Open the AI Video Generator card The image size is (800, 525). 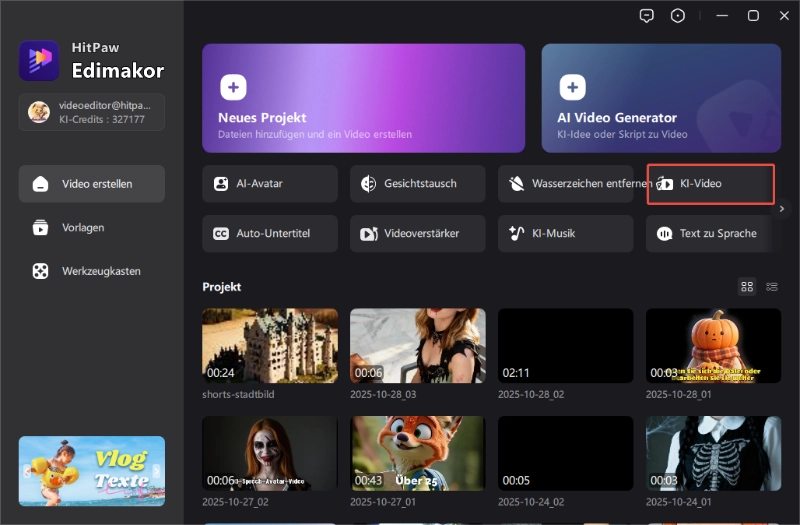click(661, 97)
